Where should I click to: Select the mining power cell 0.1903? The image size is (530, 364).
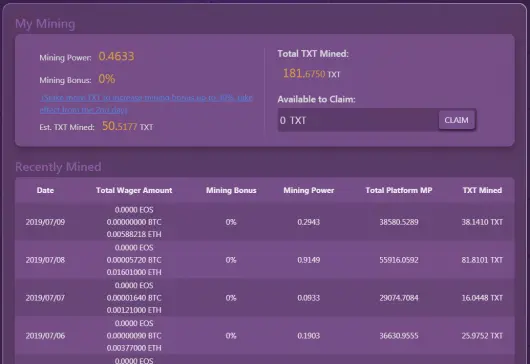coord(309,336)
